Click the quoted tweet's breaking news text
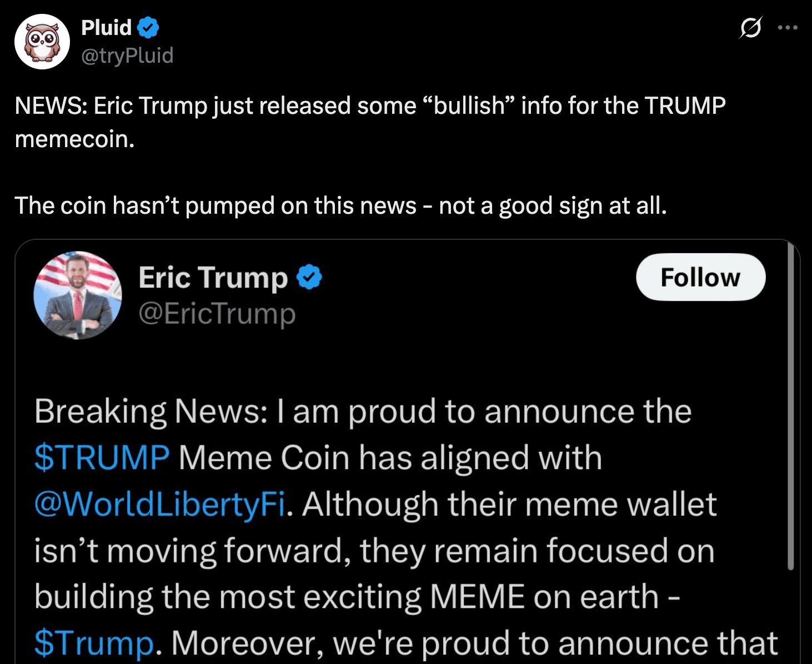The image size is (812, 664). [x=361, y=411]
